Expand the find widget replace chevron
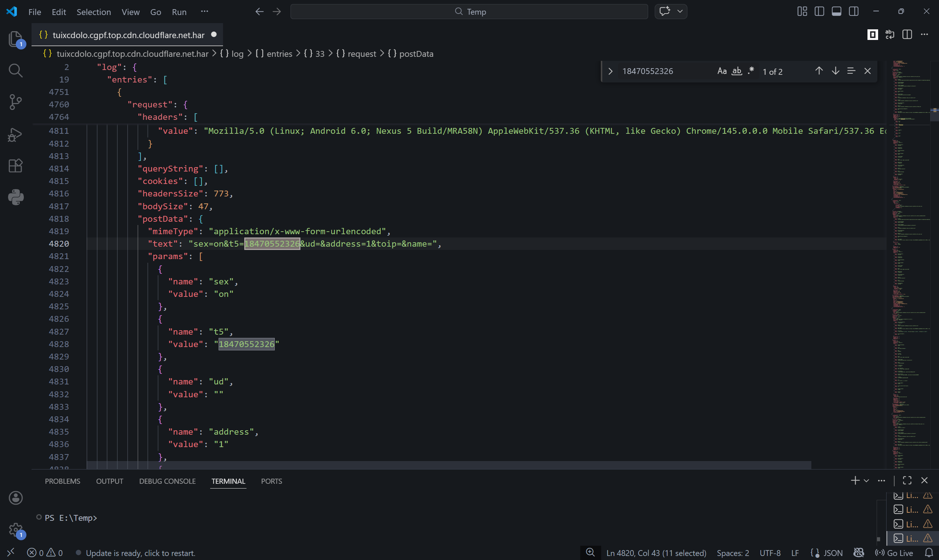The width and height of the screenshot is (939, 560). click(x=610, y=71)
